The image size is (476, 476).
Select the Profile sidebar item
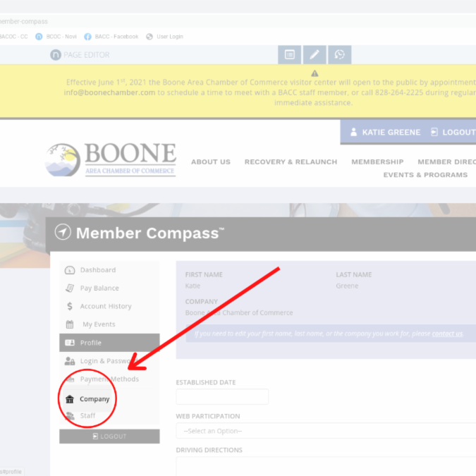[x=109, y=343]
